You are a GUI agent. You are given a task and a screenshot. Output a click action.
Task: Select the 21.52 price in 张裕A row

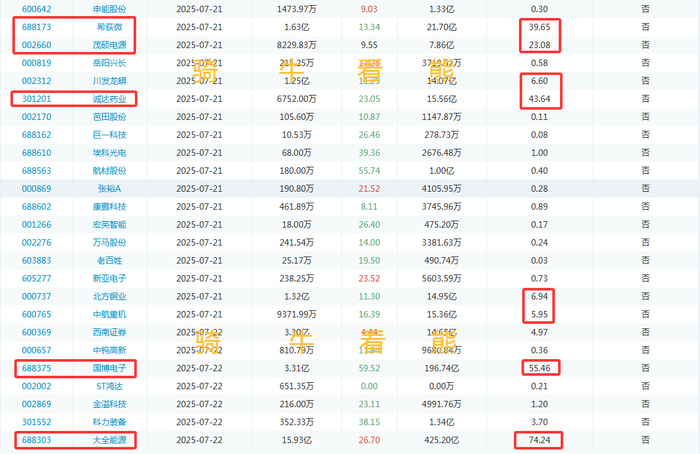pos(369,189)
